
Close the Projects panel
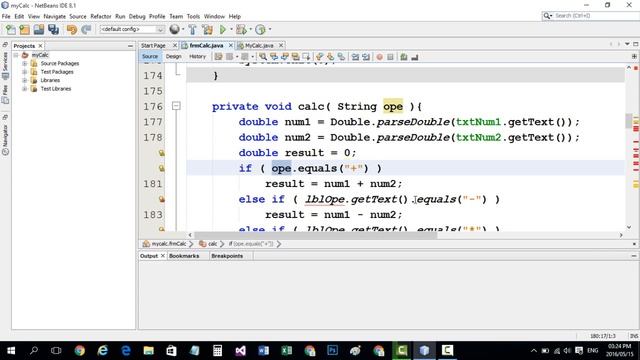pyautogui.click(x=40, y=46)
